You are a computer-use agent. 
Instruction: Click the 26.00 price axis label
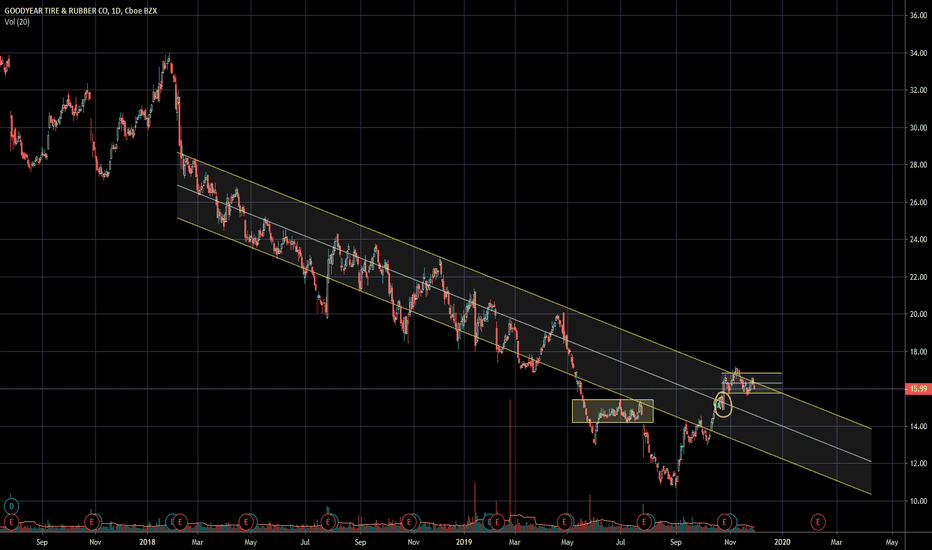(x=918, y=202)
